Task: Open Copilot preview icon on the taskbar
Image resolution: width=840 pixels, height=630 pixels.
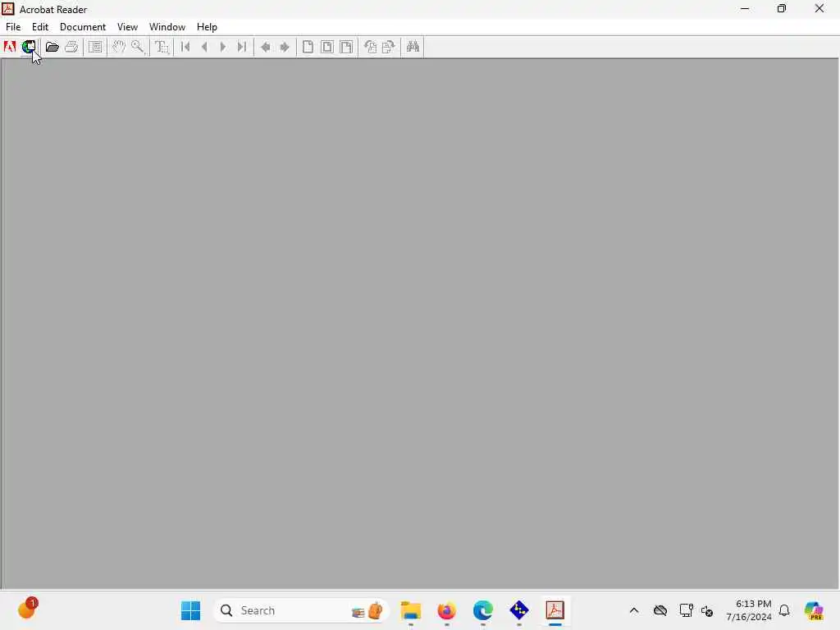Action: pos(814,610)
